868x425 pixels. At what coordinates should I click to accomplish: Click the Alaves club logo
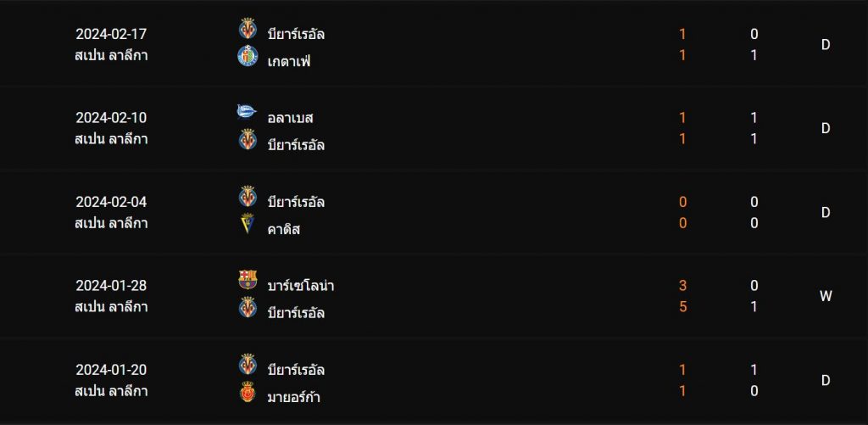point(247,112)
